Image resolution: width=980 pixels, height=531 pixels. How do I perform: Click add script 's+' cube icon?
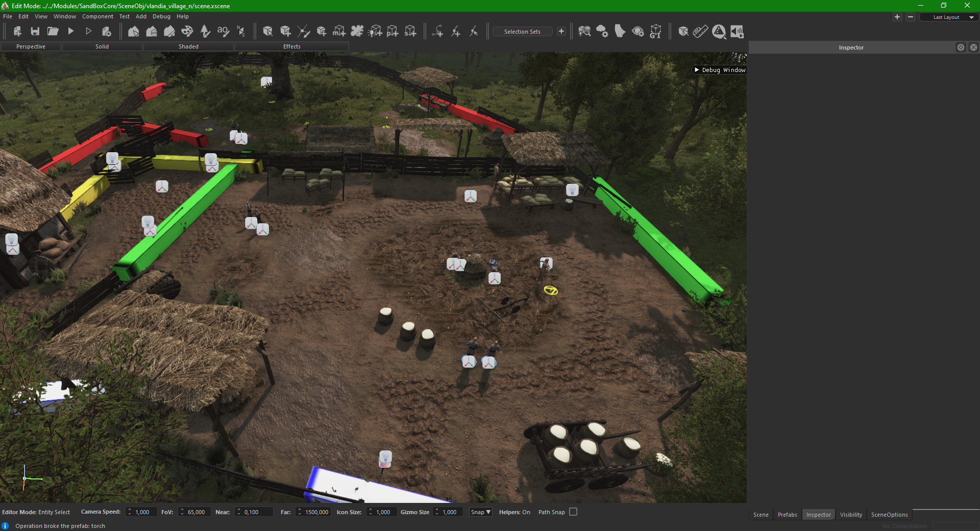[x=411, y=32]
